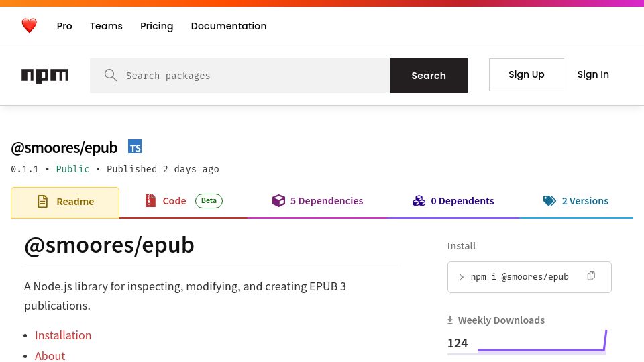The height and width of the screenshot is (362, 644).
Task: Follow the Installation readme link
Action: pos(63,335)
